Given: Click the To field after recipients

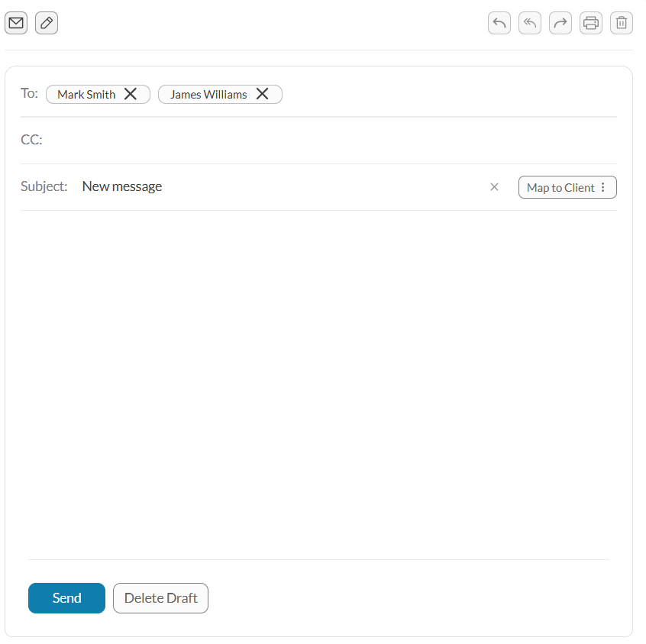Looking at the screenshot, I should (x=449, y=95).
